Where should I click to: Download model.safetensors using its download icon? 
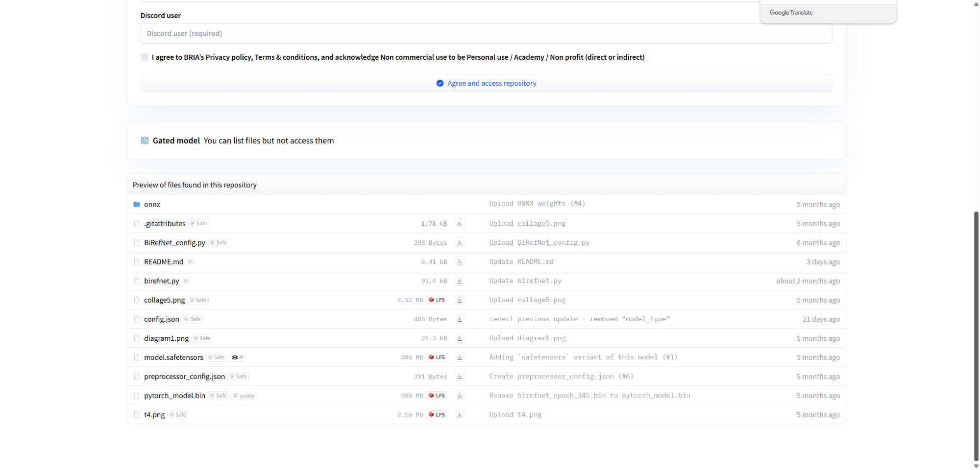[x=460, y=357]
